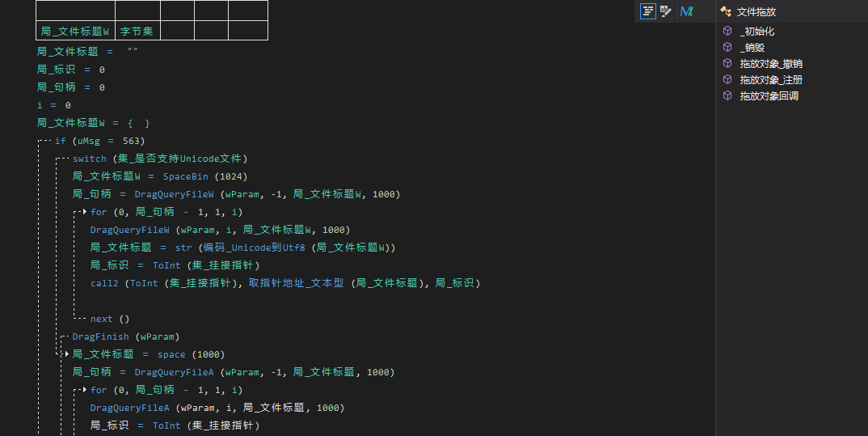Click the 编码_Unicode到Utf8 conversion line
Screen dimensions: 868x436
click(243, 247)
